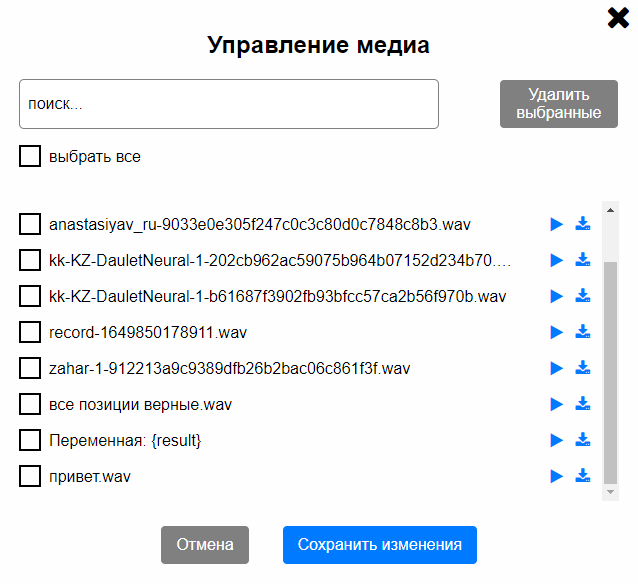Select checkbox for привет.wav

pos(30,476)
